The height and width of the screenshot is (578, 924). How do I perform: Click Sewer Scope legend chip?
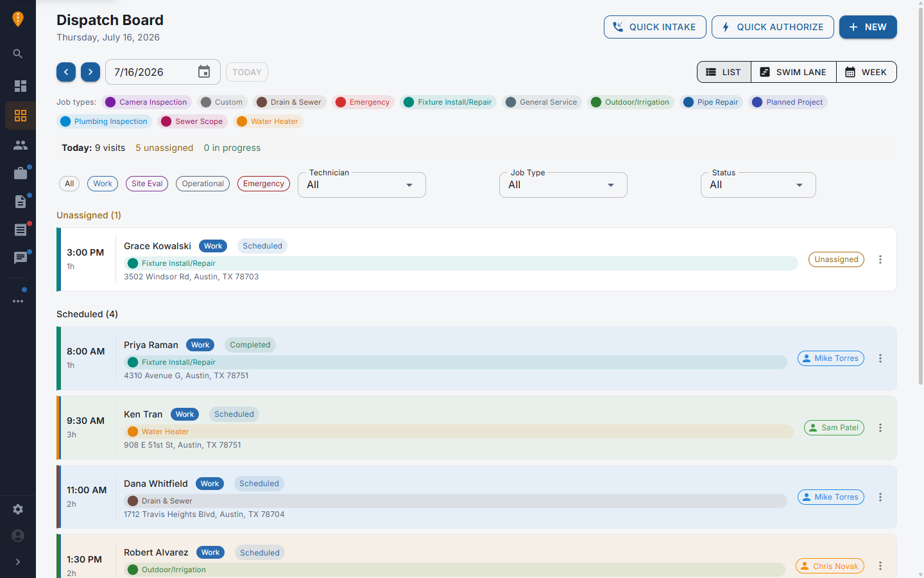tap(193, 121)
